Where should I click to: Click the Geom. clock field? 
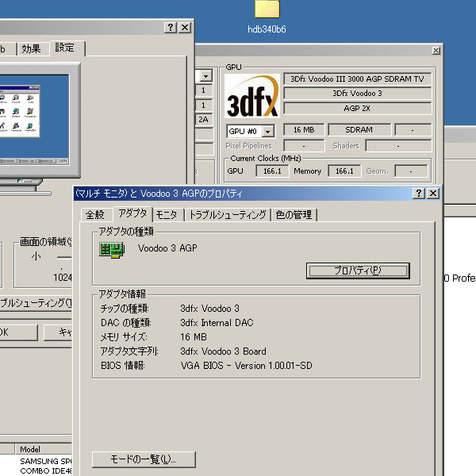click(x=411, y=171)
